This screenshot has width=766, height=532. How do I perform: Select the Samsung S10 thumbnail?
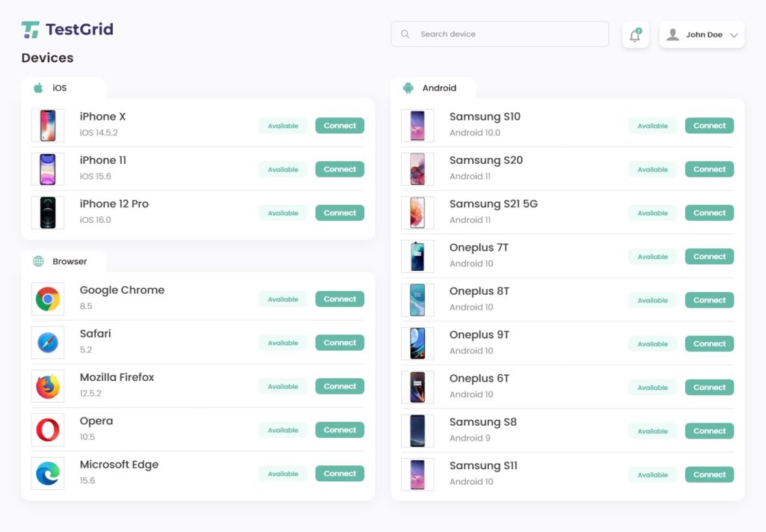click(417, 126)
